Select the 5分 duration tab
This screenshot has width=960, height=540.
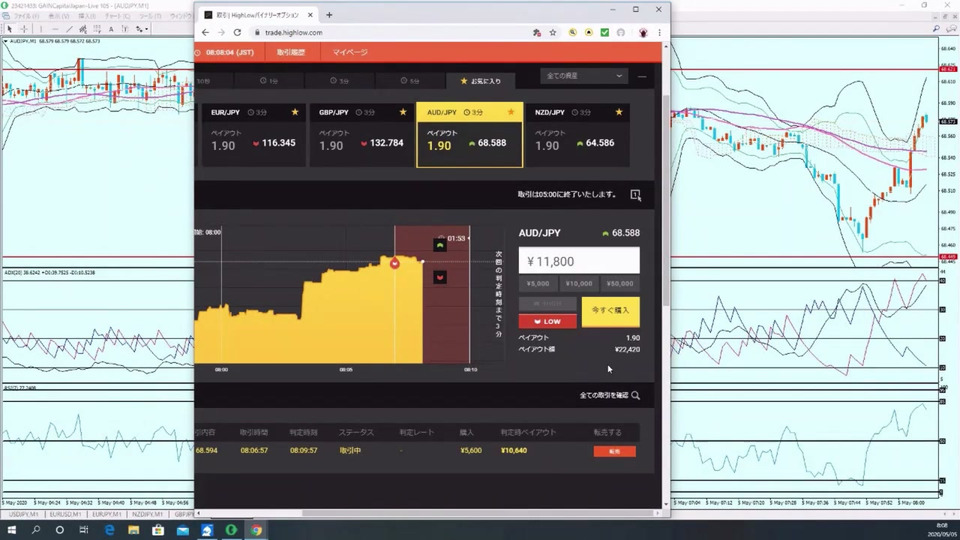point(410,81)
